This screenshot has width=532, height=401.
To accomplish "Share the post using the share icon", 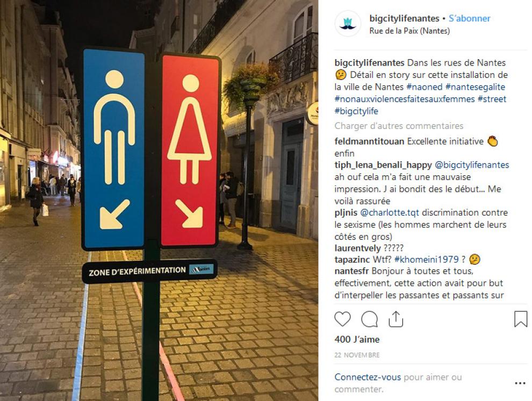I will tap(396, 319).
